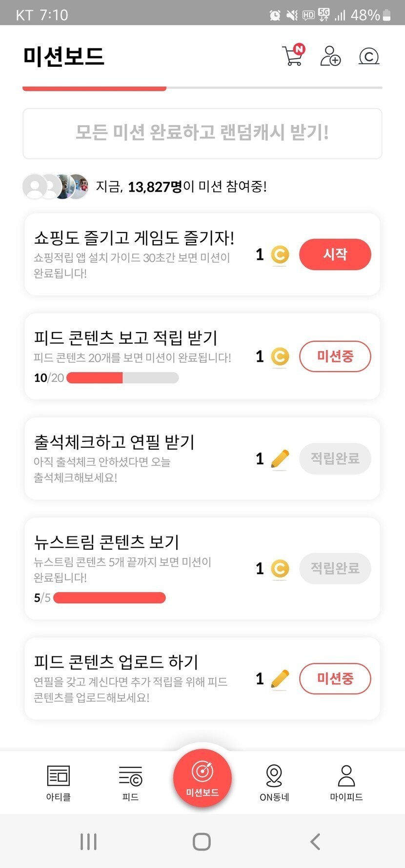Open the cash coin balance icon
The image size is (405, 868).
click(x=369, y=57)
